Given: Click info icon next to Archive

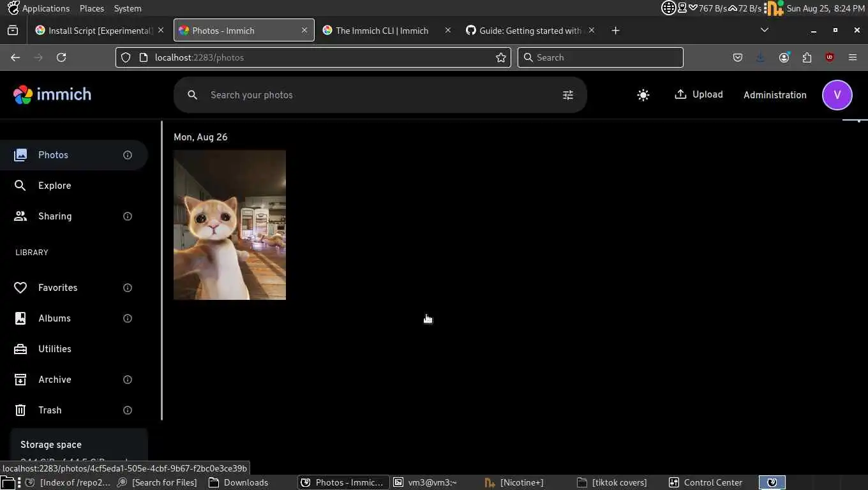Looking at the screenshot, I should coord(128,380).
